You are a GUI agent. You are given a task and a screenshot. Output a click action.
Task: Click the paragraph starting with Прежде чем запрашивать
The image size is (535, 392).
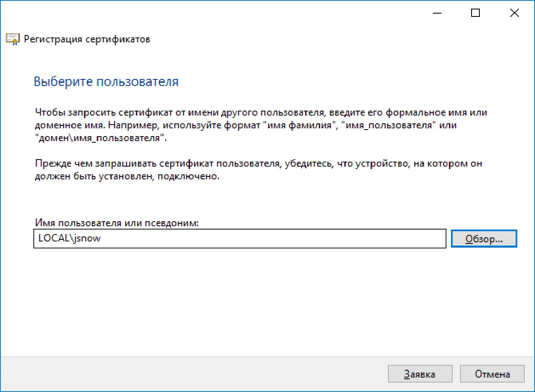tap(259, 170)
